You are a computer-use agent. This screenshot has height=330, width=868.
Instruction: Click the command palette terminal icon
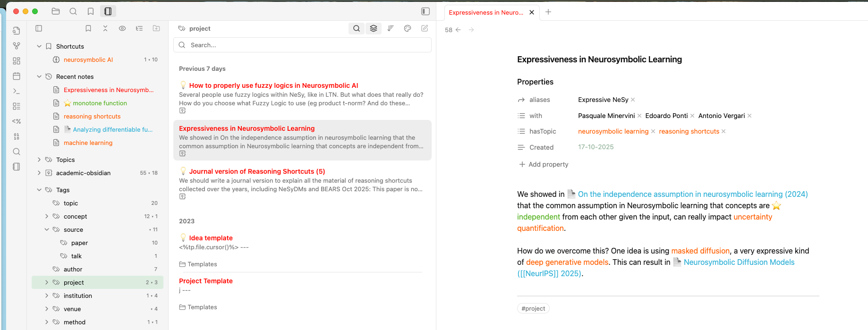[17, 91]
